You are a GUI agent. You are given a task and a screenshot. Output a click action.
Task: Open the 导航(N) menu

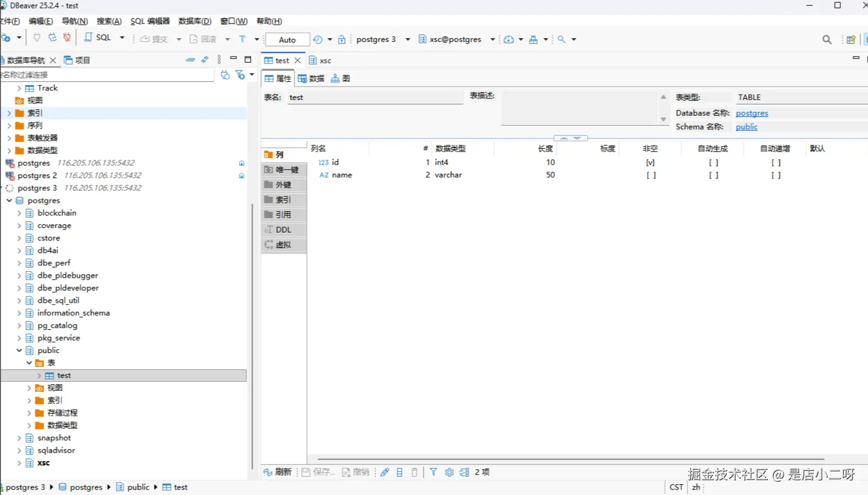[x=75, y=21]
